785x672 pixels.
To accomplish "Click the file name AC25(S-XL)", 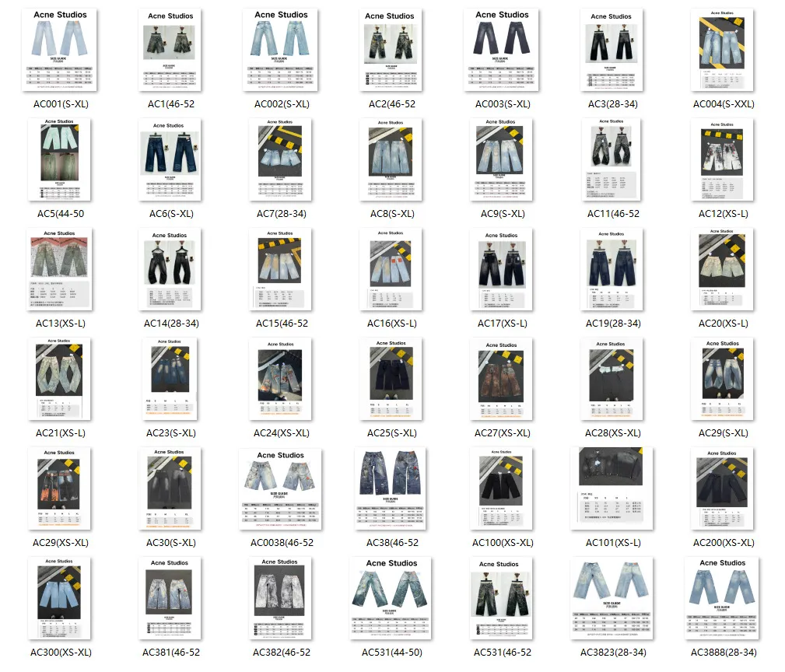I will point(391,432).
